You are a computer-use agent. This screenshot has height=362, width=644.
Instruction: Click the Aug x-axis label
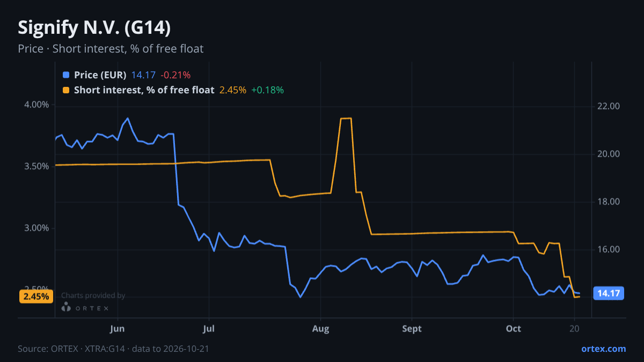(x=320, y=328)
